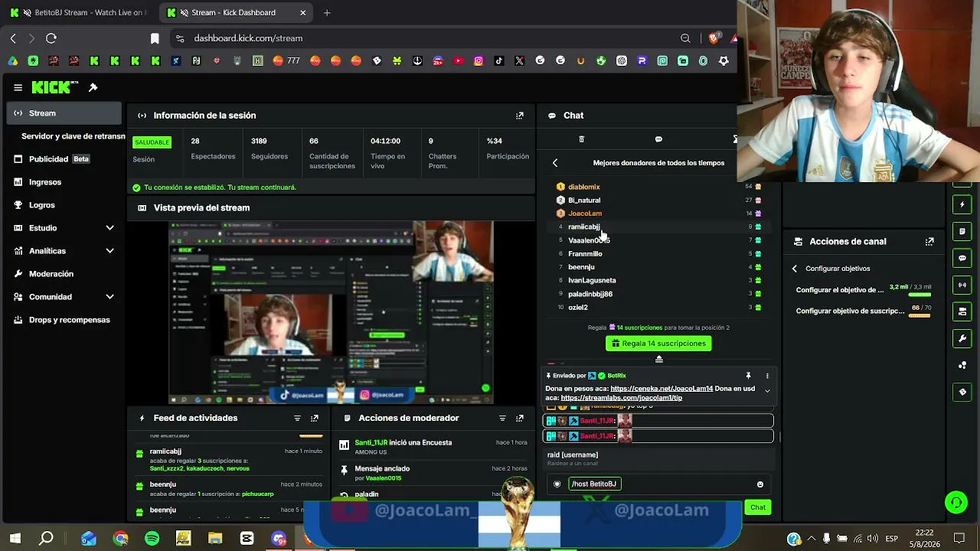980x551 pixels.
Task: Open the Brave Shields icon
Action: tap(714, 38)
